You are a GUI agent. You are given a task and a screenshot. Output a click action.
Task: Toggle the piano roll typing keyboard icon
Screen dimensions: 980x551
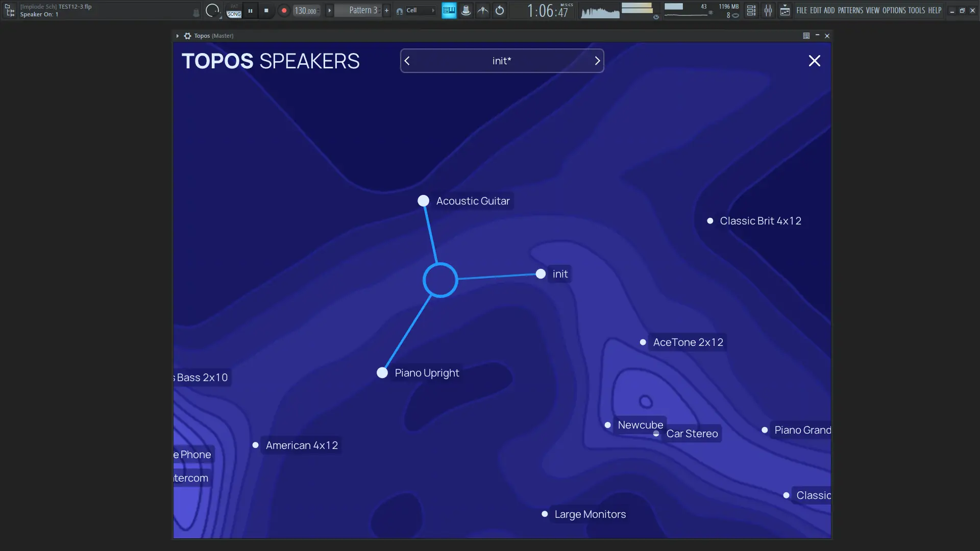click(449, 11)
